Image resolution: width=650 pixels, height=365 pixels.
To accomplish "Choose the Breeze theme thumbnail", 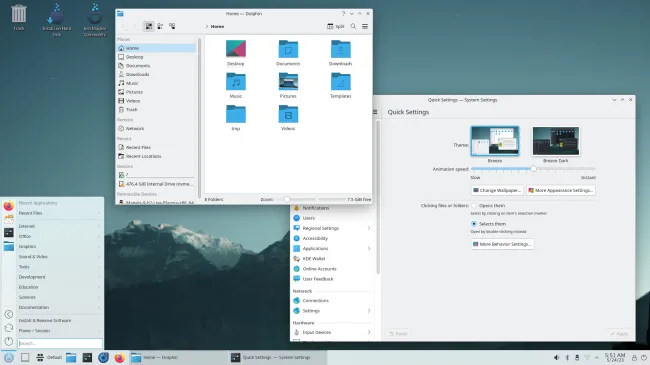I will click(495, 141).
